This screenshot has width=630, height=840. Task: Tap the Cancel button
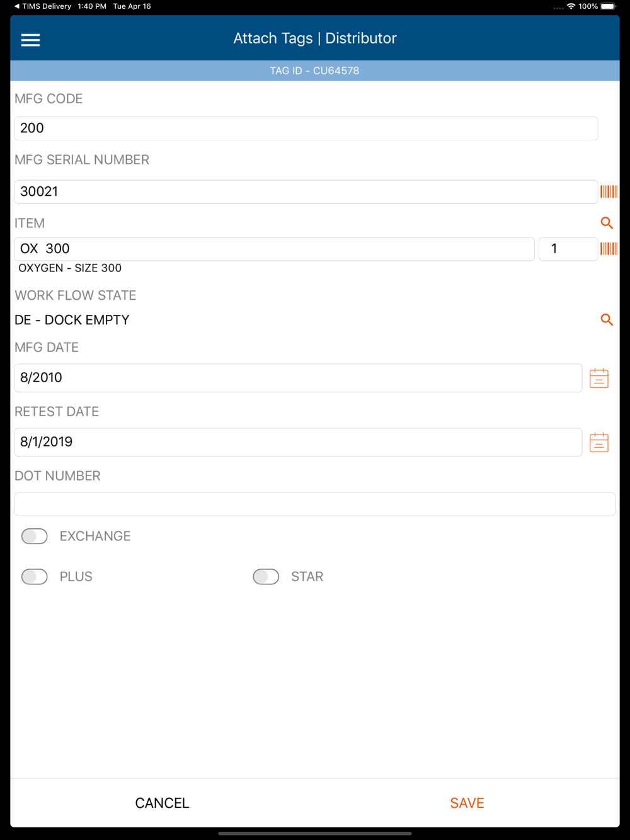pyautogui.click(x=162, y=803)
